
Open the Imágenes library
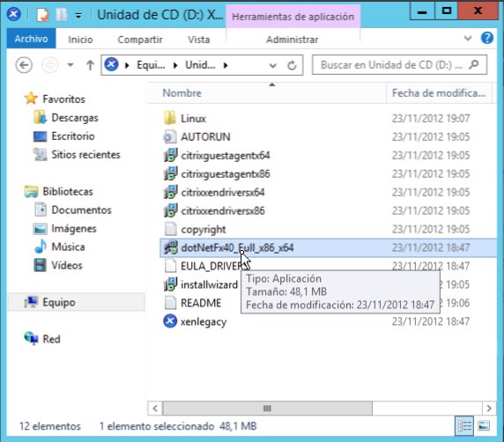pos(74,229)
